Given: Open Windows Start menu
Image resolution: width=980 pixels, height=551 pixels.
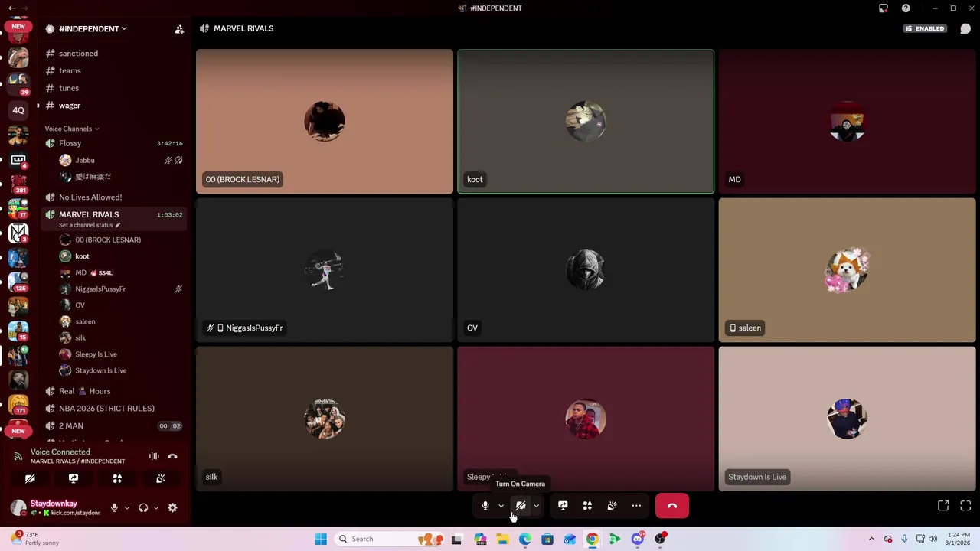Looking at the screenshot, I should point(321,539).
